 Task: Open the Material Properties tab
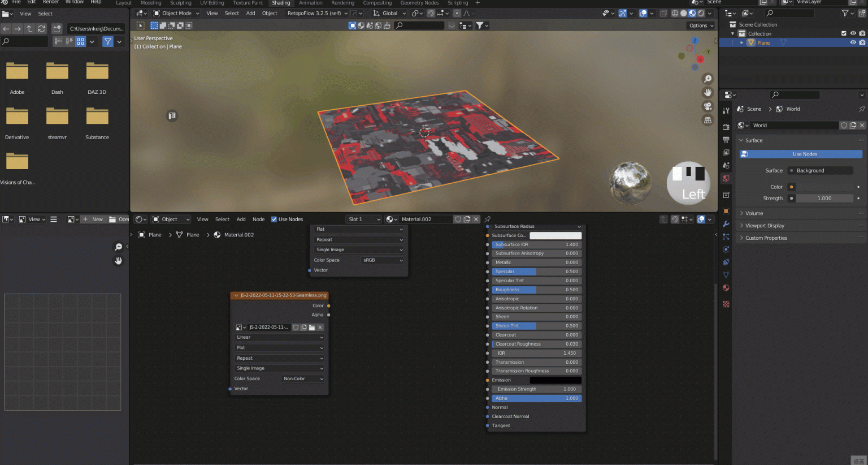[x=726, y=287]
